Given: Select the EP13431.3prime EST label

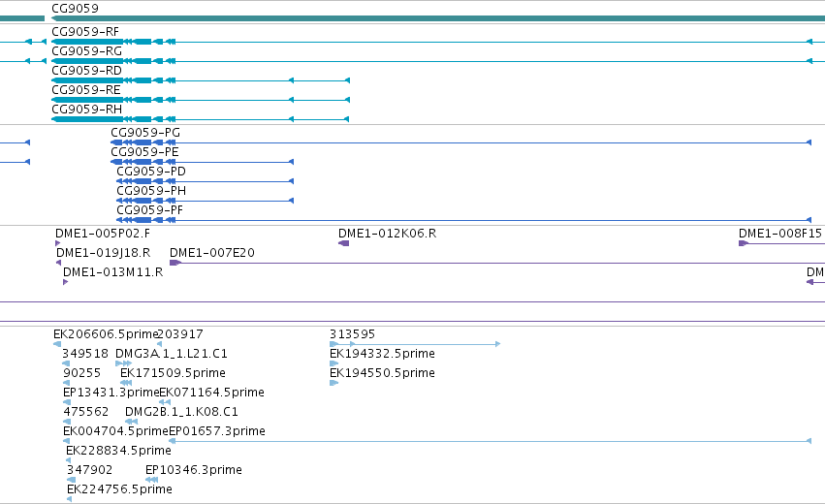Looking at the screenshot, I should (111, 393).
